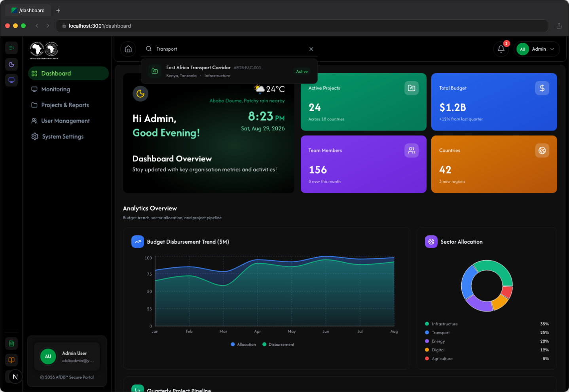Viewport: 569px width, 392px height.
Task: Expand the Admin account dropdown
Action: click(537, 49)
